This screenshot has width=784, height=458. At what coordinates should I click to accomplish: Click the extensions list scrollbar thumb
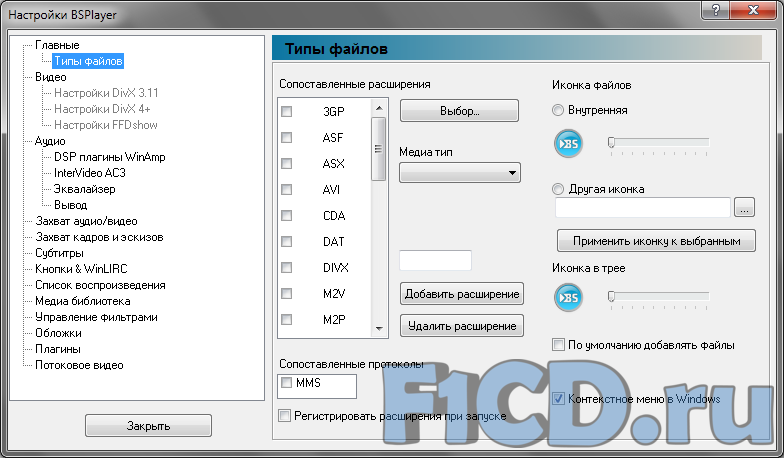click(379, 148)
